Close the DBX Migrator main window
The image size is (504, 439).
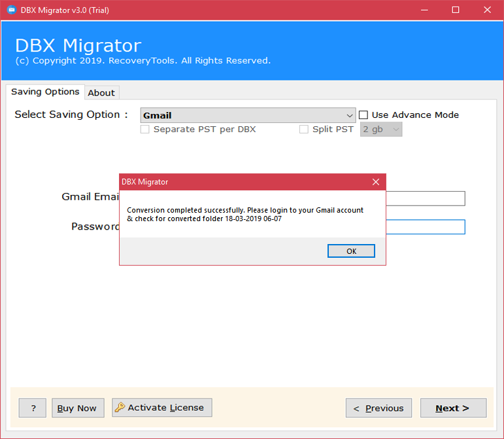click(x=487, y=10)
